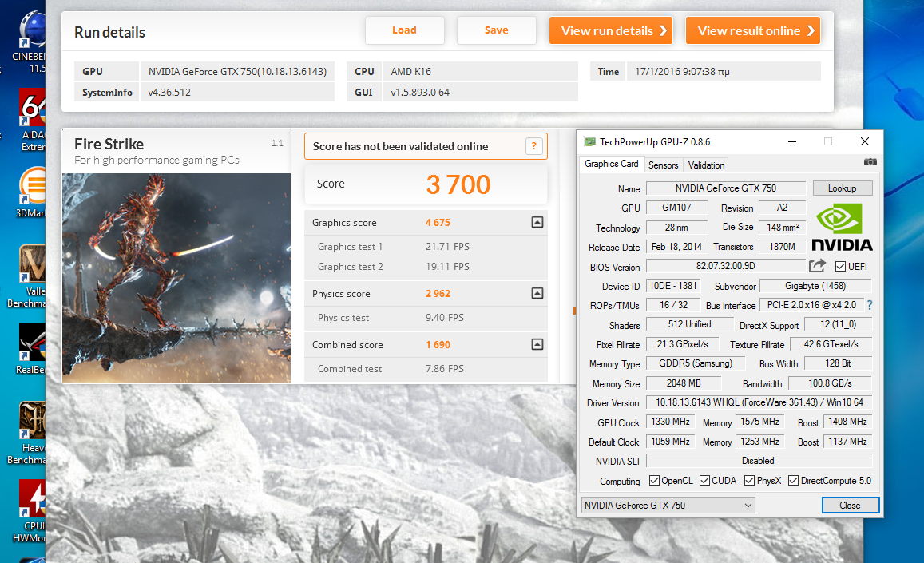Image resolution: width=924 pixels, height=563 pixels.
Task: Launch the RealBench desktop shortcut
Action: (x=30, y=349)
